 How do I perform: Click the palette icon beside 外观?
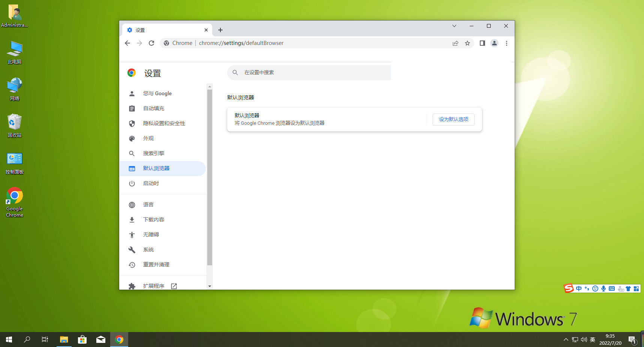click(x=132, y=138)
